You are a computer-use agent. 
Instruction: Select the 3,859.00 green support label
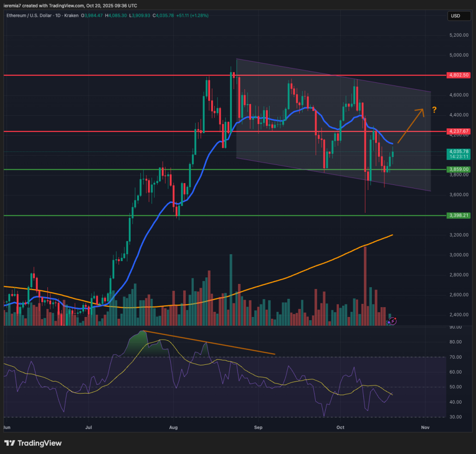457,169
